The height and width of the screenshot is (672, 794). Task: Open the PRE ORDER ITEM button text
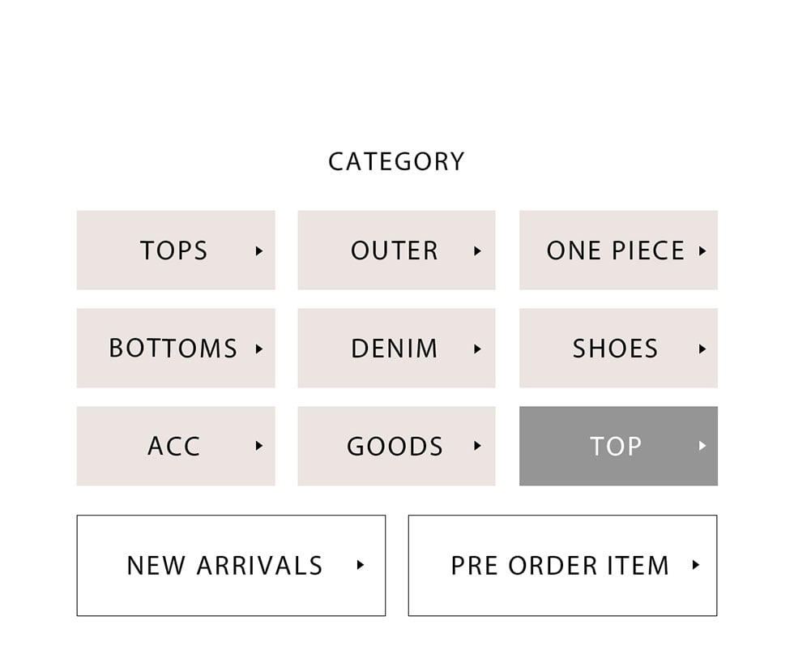coord(560,566)
